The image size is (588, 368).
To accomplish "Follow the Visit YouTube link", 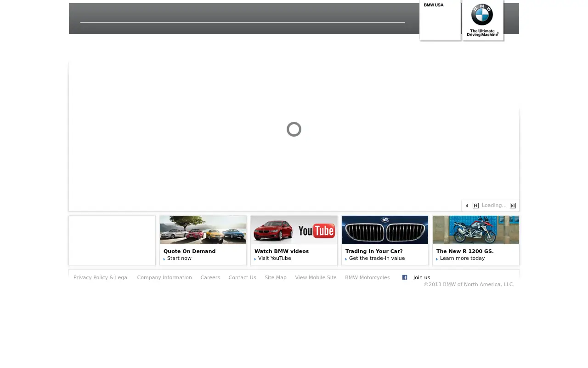I will (274, 258).
